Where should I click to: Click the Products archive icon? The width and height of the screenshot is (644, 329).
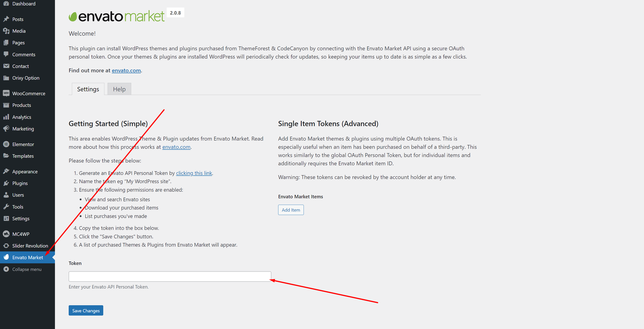[x=6, y=105]
